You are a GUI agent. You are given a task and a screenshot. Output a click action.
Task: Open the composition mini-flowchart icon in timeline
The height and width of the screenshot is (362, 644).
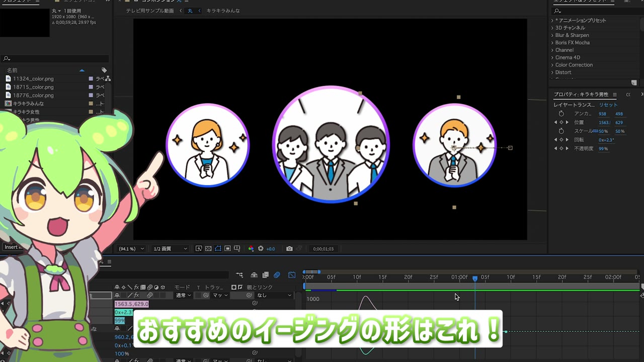click(x=239, y=275)
